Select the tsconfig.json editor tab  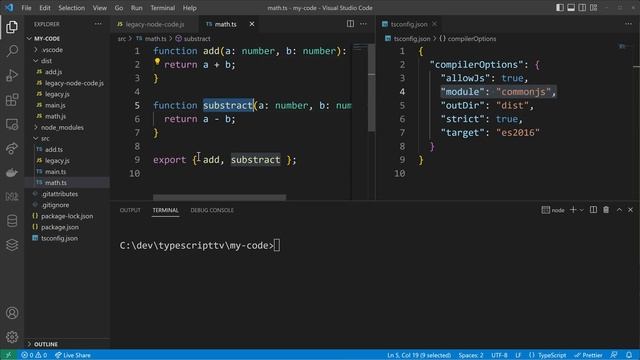point(409,24)
